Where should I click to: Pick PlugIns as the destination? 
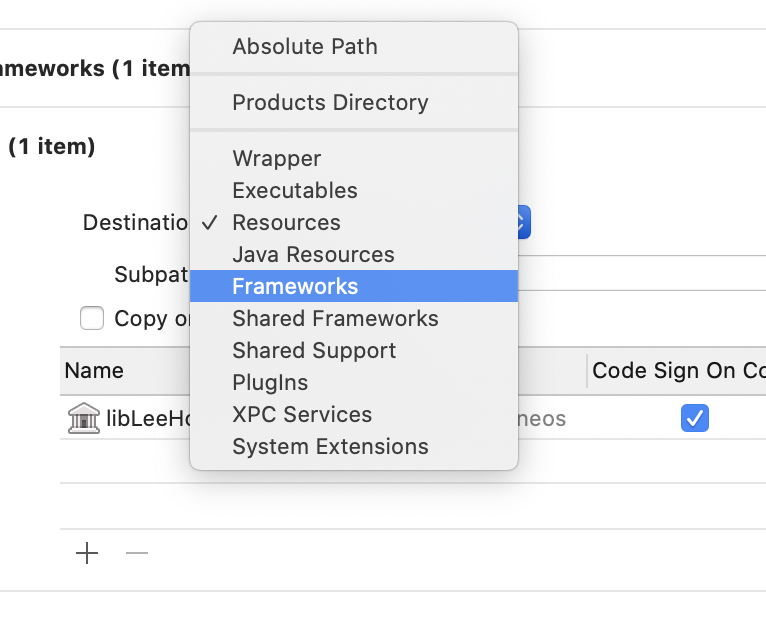(x=270, y=382)
